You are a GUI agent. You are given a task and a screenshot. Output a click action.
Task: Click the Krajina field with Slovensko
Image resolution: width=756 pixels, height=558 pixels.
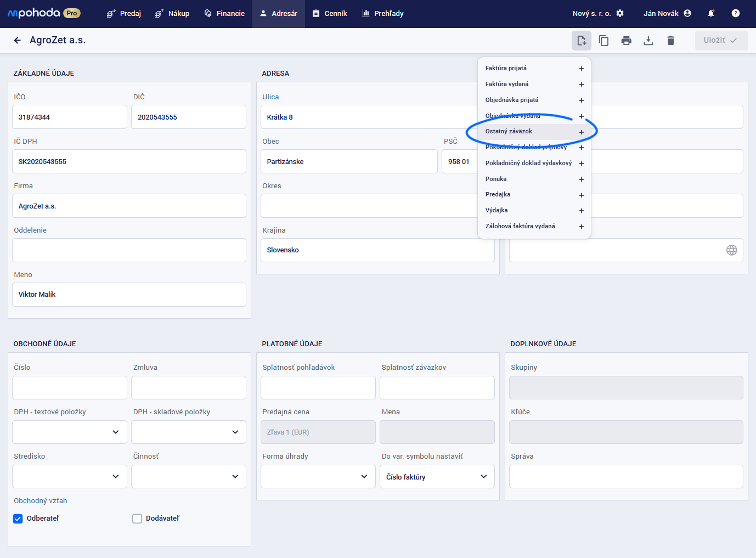(377, 250)
